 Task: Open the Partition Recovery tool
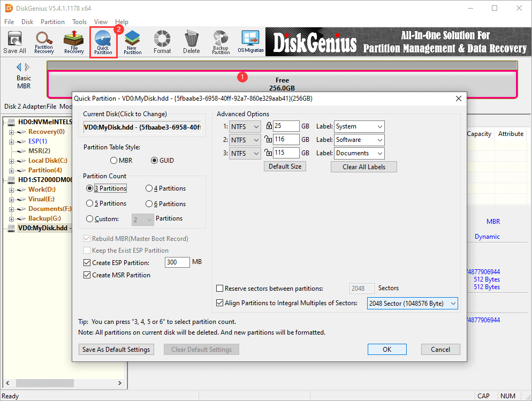[44, 42]
